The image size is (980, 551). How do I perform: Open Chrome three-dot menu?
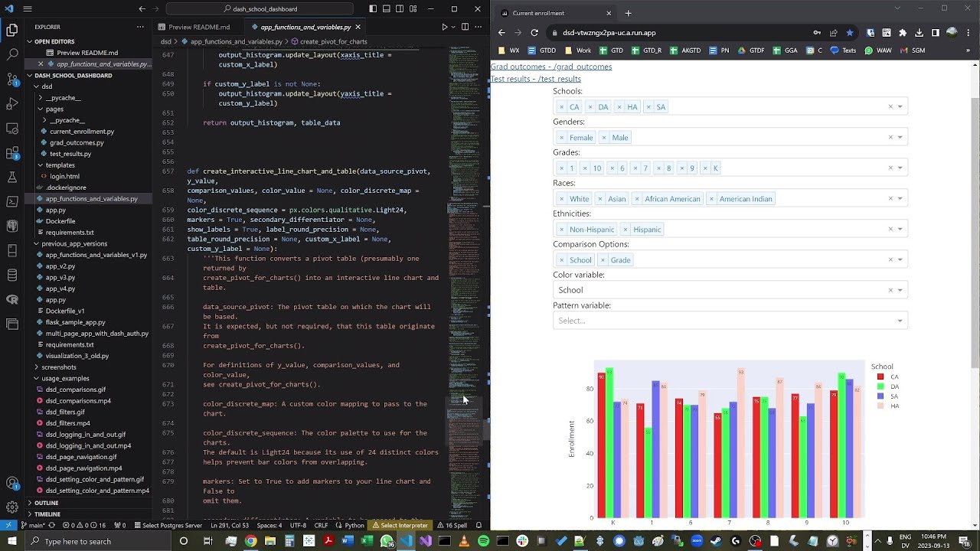click(x=969, y=33)
